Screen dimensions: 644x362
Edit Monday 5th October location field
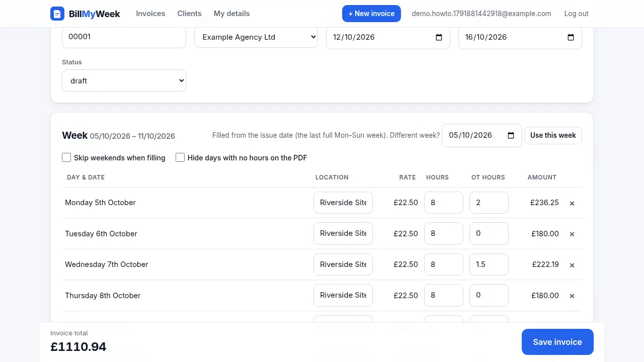click(x=343, y=203)
